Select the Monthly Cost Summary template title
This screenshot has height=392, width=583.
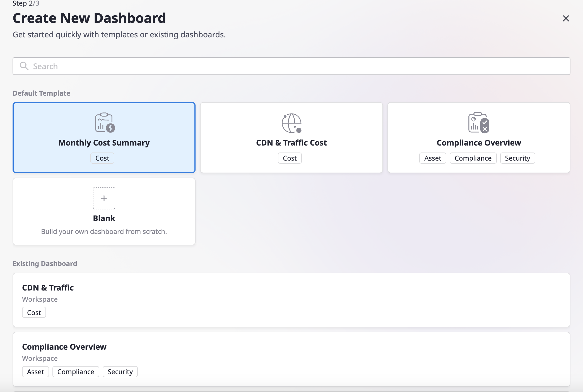pyautogui.click(x=104, y=143)
